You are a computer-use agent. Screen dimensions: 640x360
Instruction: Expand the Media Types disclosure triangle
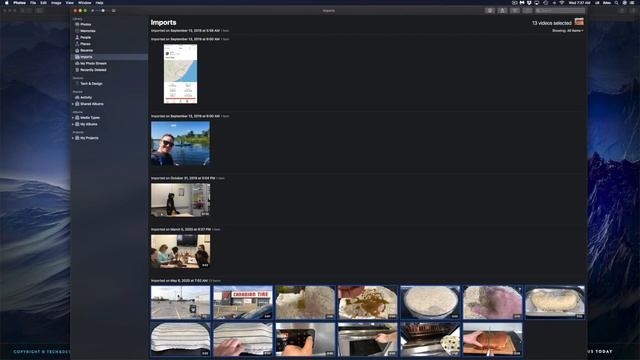[x=73, y=118]
